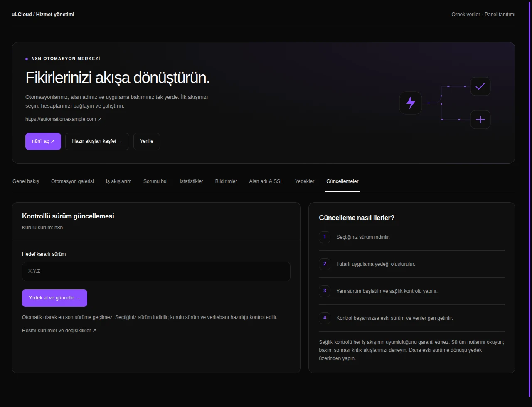Click the plus node icon
532x407 pixels.
coord(480,120)
